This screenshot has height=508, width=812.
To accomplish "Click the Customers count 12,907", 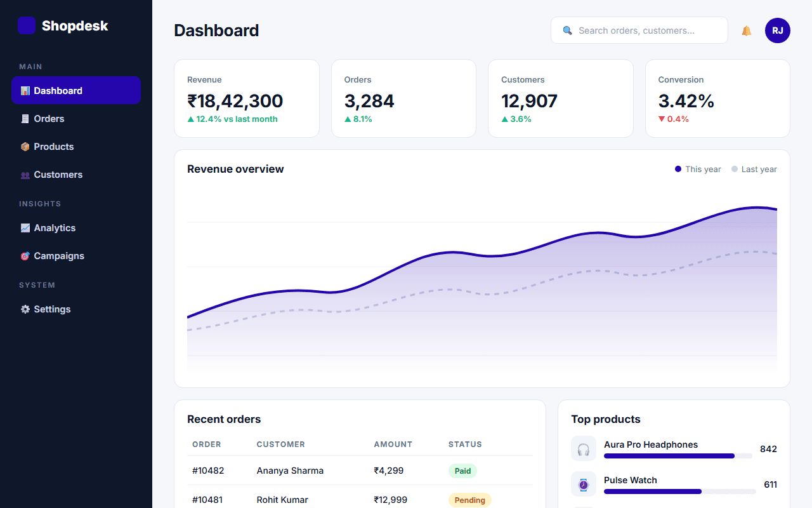I will pos(529,101).
